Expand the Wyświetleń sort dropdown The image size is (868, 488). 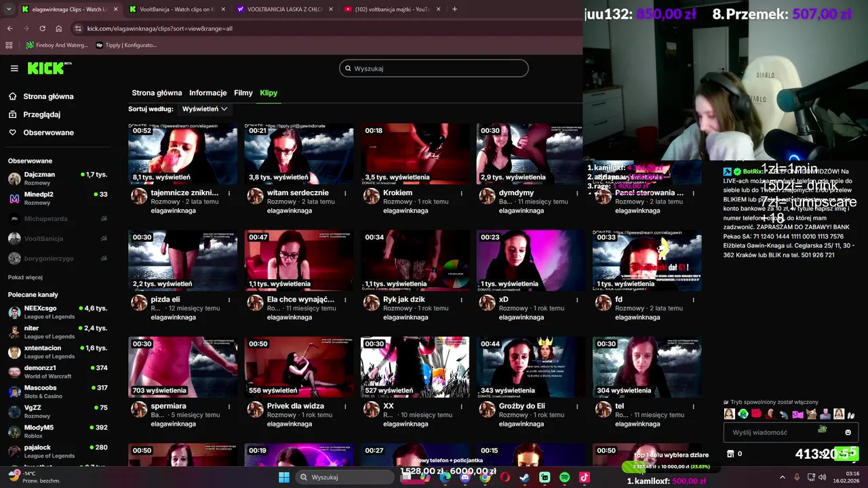205,109
